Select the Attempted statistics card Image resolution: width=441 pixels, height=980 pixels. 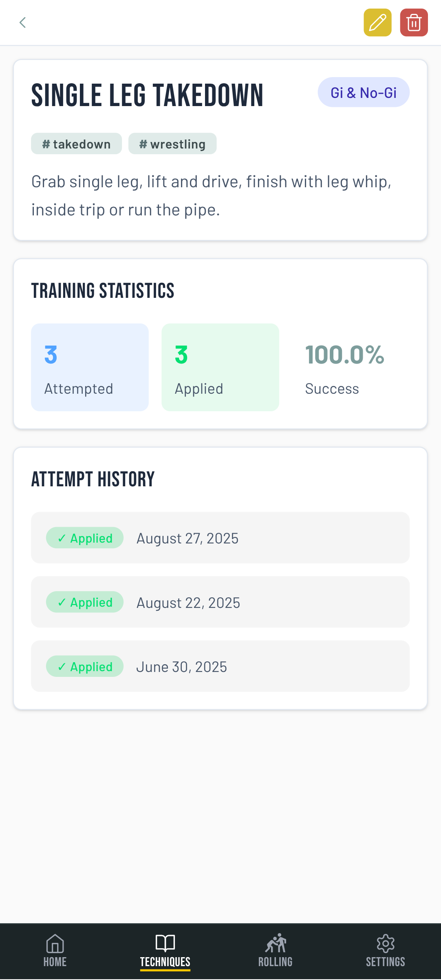pyautogui.click(x=90, y=367)
